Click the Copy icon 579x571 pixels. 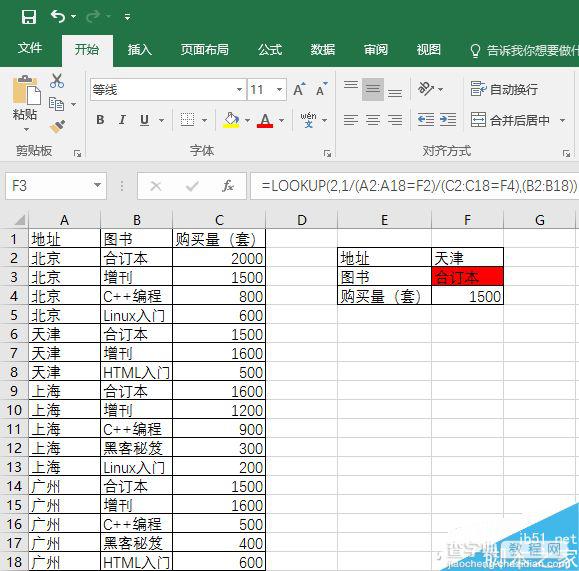pos(56,104)
